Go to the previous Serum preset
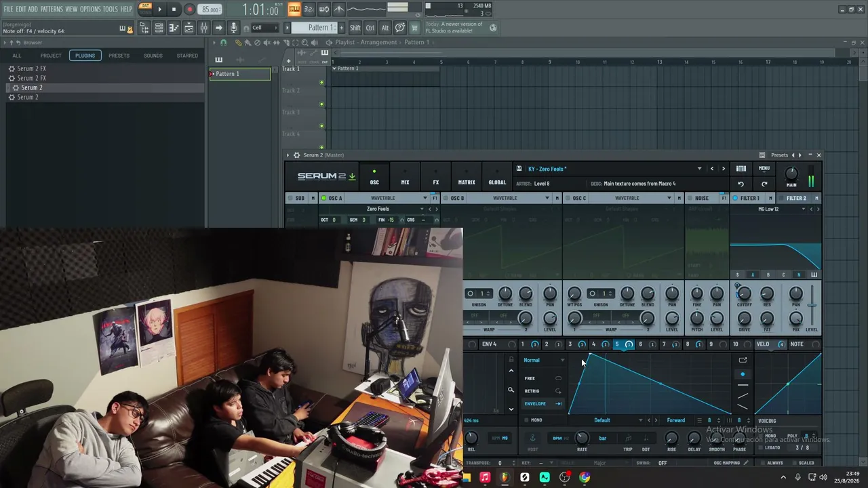The height and width of the screenshot is (488, 868). point(712,169)
